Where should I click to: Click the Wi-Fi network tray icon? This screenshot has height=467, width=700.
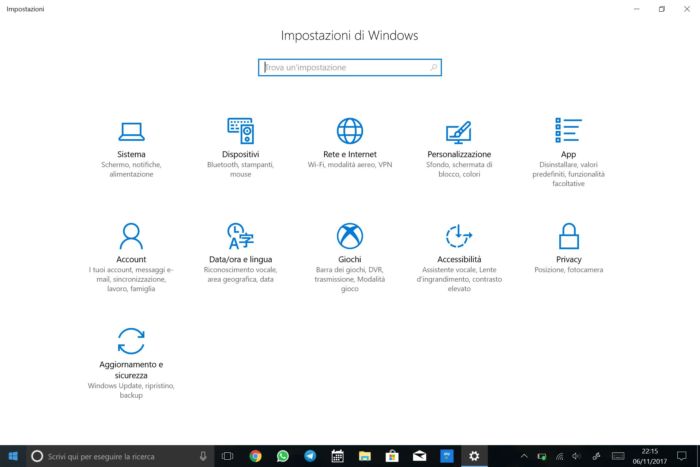point(559,456)
